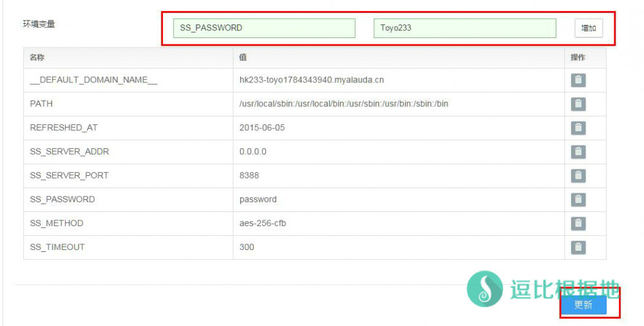Click the 增加 add button
Image resolution: width=644 pixels, height=326 pixels.
point(588,28)
